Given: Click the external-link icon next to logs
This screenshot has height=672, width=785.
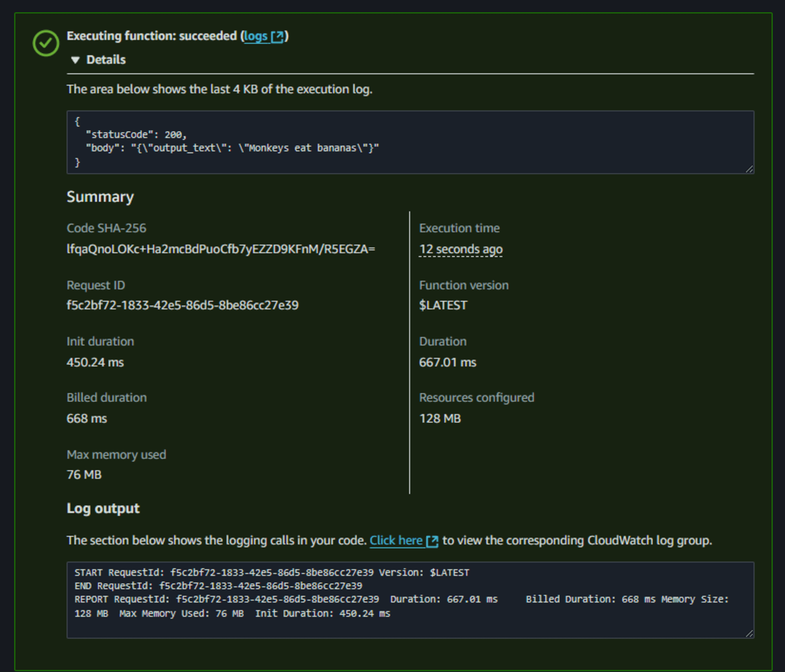Looking at the screenshot, I should (277, 37).
